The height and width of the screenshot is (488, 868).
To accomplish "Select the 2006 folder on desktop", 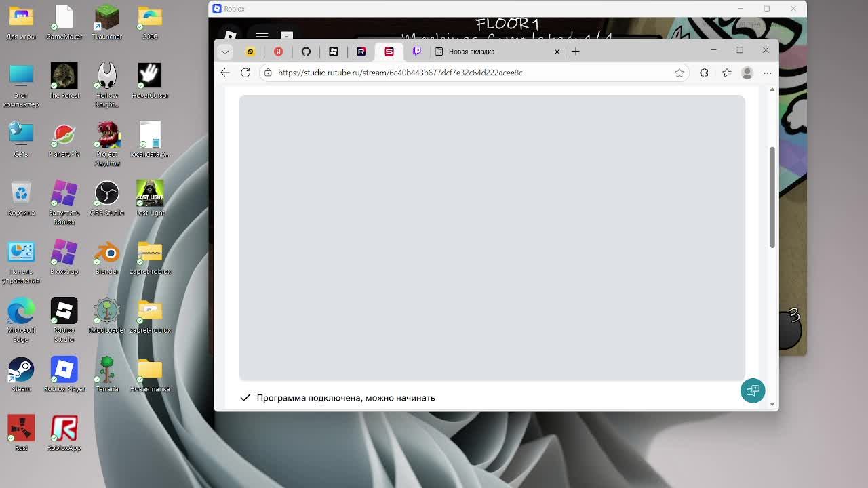I will tap(150, 23).
